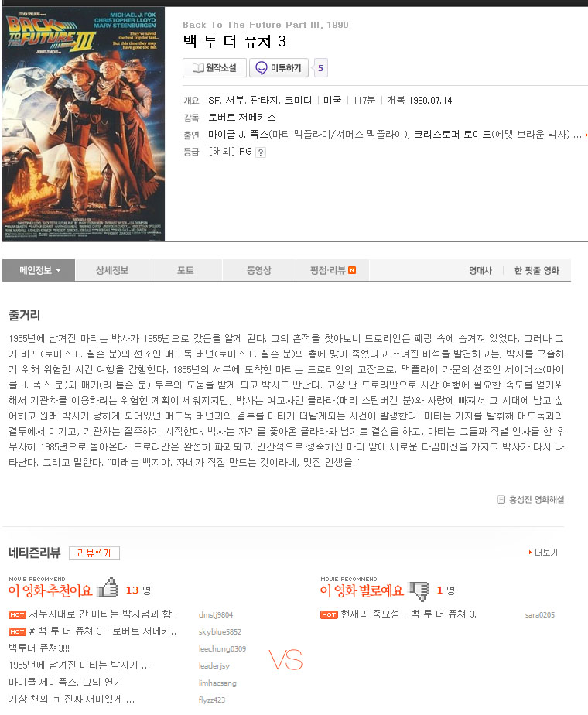The width and height of the screenshot is (588, 715).
Task: Click the 리뷰쓰기 button
Action: [94, 553]
